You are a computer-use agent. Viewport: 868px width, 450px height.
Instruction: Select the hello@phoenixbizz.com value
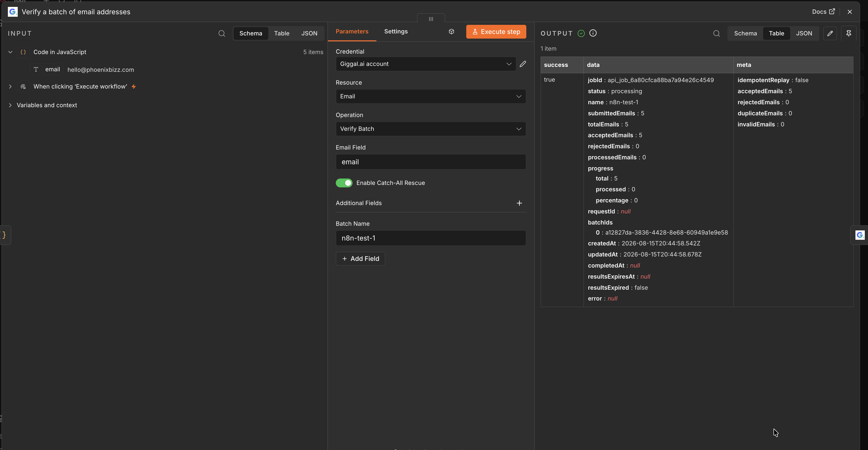100,70
